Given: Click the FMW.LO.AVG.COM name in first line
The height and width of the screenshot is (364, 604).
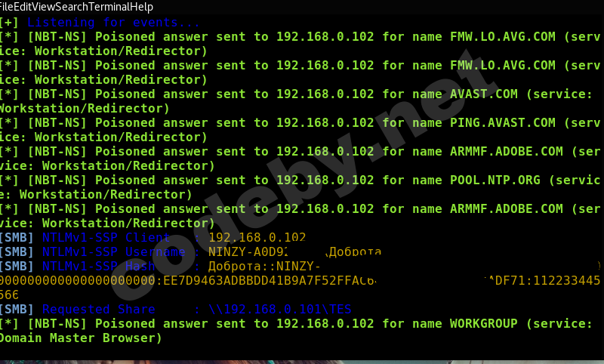Looking at the screenshot, I should point(502,36).
